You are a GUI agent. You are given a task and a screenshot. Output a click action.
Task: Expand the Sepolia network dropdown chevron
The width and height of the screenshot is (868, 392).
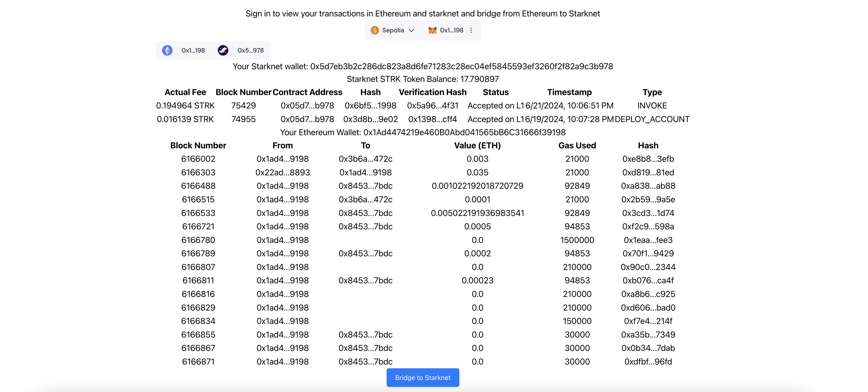[411, 30]
